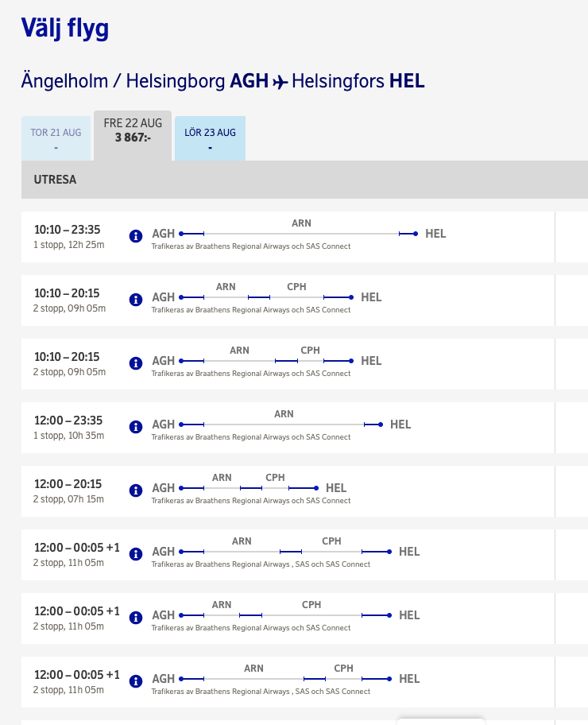Show details icon for 12:00–23:35 flight
The height and width of the screenshot is (725, 588).
[x=135, y=426]
